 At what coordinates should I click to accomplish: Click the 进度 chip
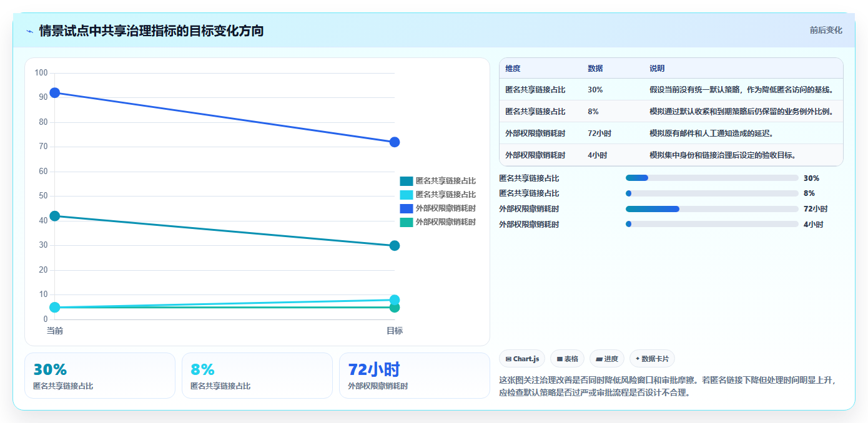pyautogui.click(x=607, y=359)
